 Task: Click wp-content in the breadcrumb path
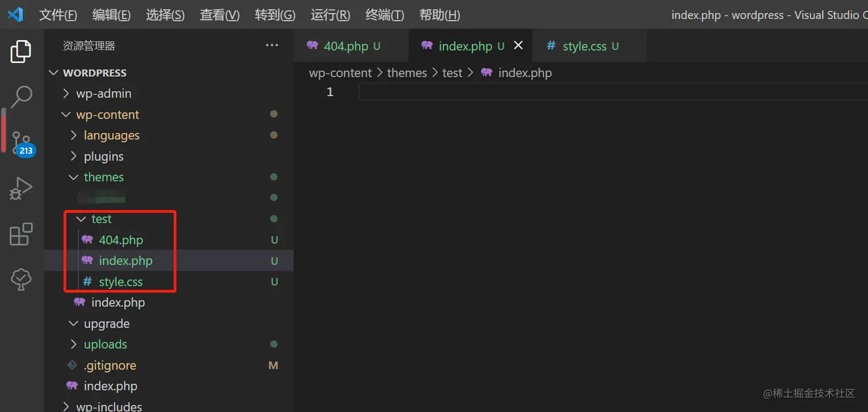[x=340, y=73]
